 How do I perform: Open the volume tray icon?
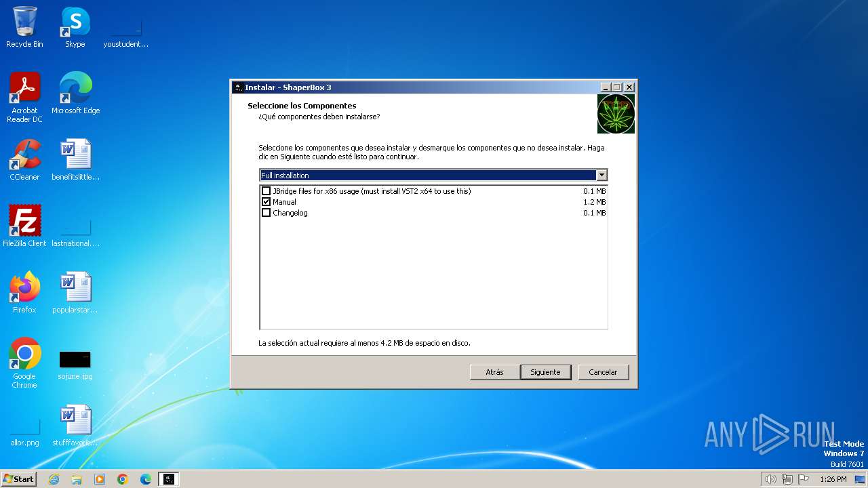coord(770,479)
